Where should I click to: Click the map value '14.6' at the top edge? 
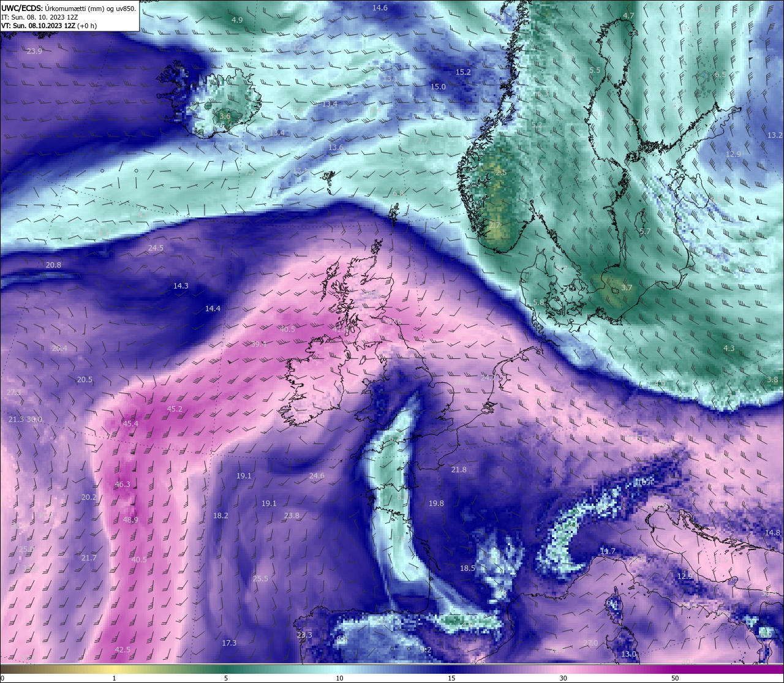point(380,7)
